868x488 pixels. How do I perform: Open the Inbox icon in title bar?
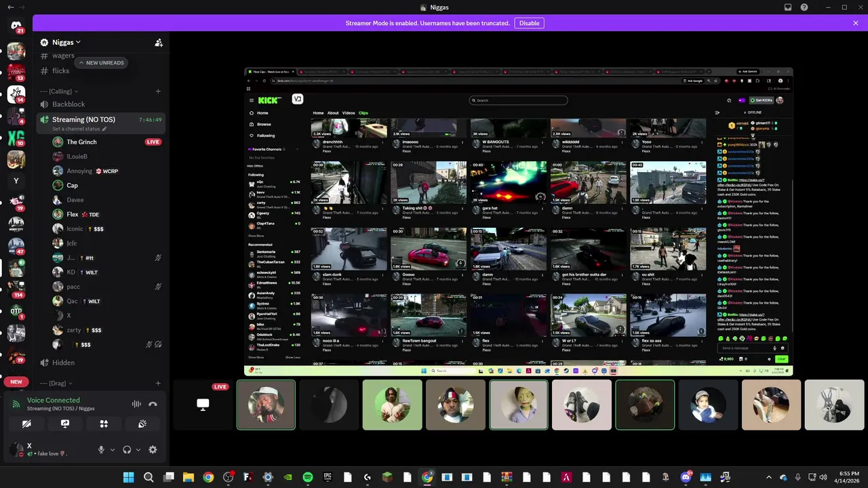(x=788, y=7)
